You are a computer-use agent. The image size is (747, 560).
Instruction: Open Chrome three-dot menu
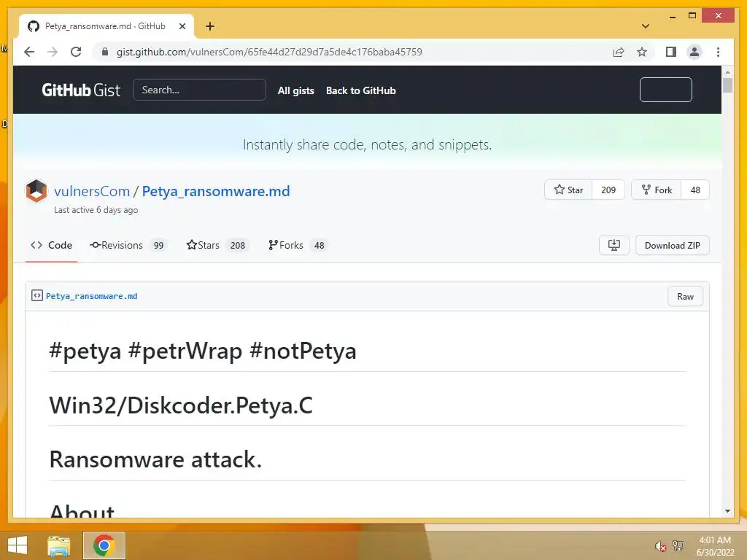tap(718, 52)
